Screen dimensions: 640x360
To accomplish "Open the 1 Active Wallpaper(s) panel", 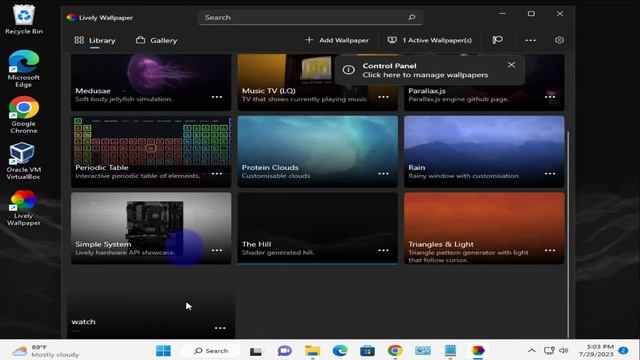I will (430, 40).
